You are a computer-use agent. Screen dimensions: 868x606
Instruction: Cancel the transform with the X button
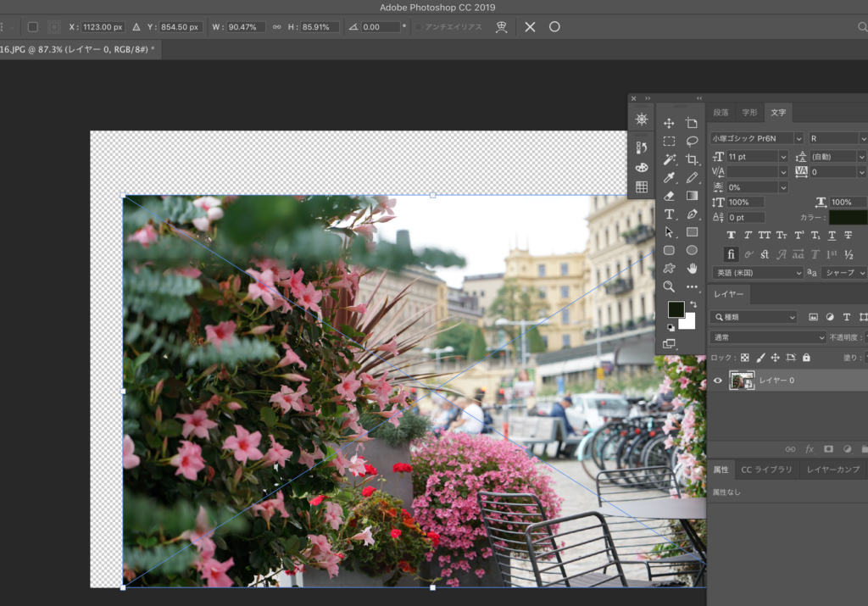click(530, 27)
